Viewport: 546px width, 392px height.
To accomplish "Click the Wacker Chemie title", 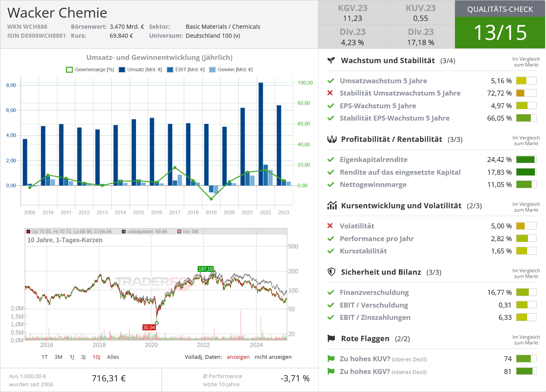I will (57, 13).
